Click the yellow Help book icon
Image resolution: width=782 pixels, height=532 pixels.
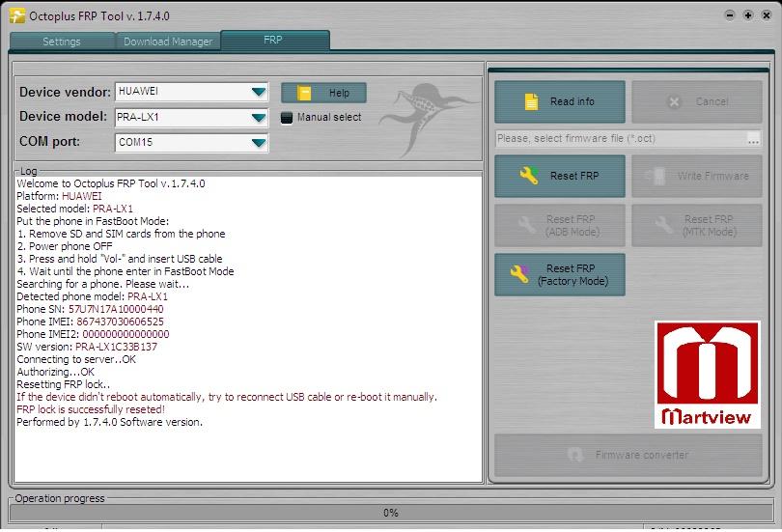click(x=305, y=93)
